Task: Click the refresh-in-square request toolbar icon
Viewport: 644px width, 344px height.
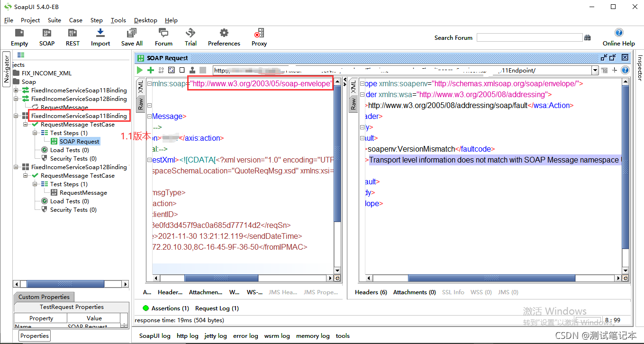Action: (x=172, y=70)
